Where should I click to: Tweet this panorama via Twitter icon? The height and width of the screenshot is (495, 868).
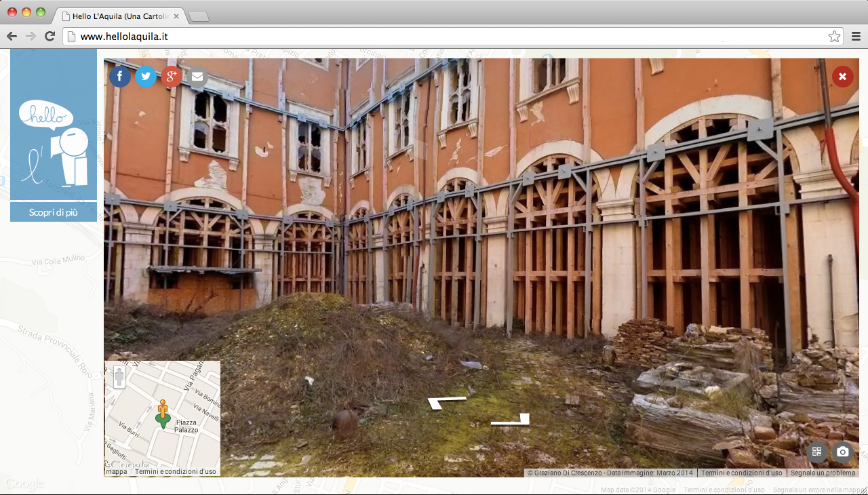[x=146, y=77]
